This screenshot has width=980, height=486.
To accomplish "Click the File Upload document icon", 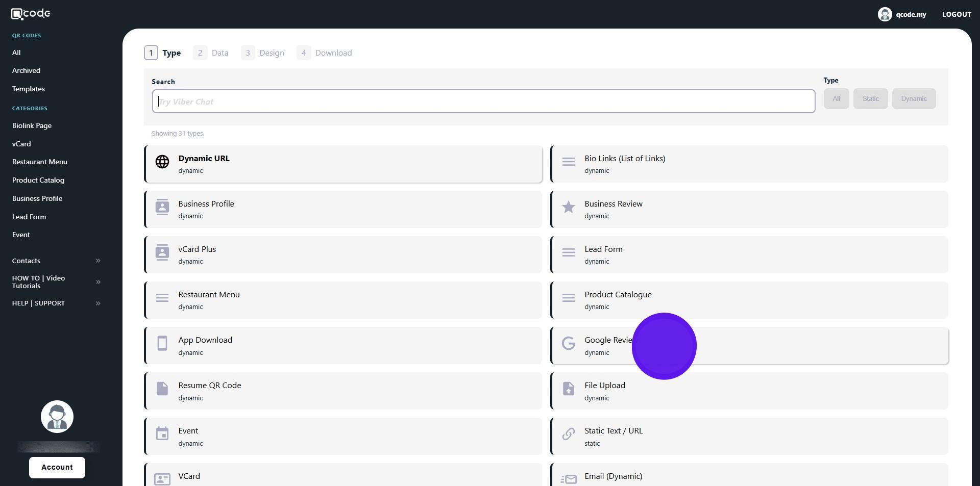I will (x=568, y=389).
